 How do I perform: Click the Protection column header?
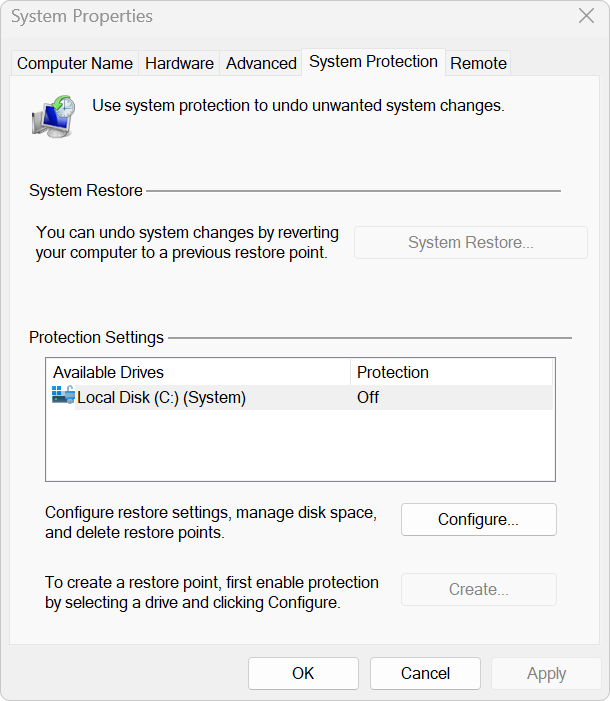point(452,372)
